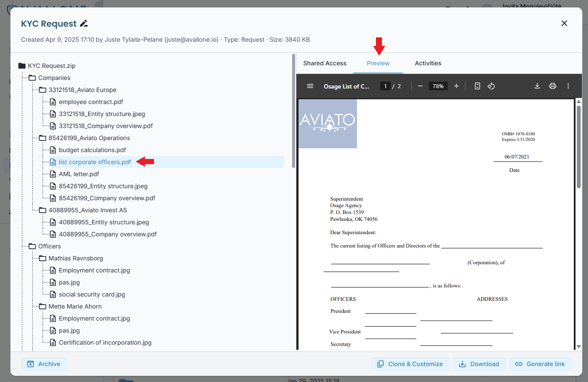Screen dimensions: 588x382
Task: Click the Mathias Ravnsborg folder icon
Action: (43, 258)
